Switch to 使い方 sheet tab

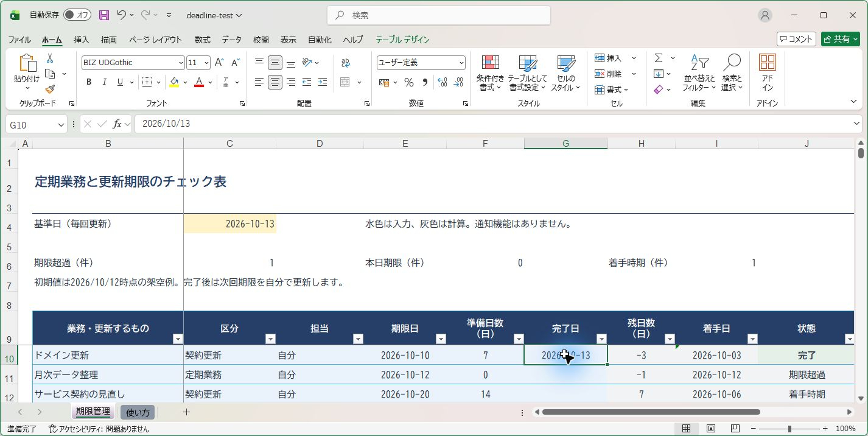coord(138,412)
